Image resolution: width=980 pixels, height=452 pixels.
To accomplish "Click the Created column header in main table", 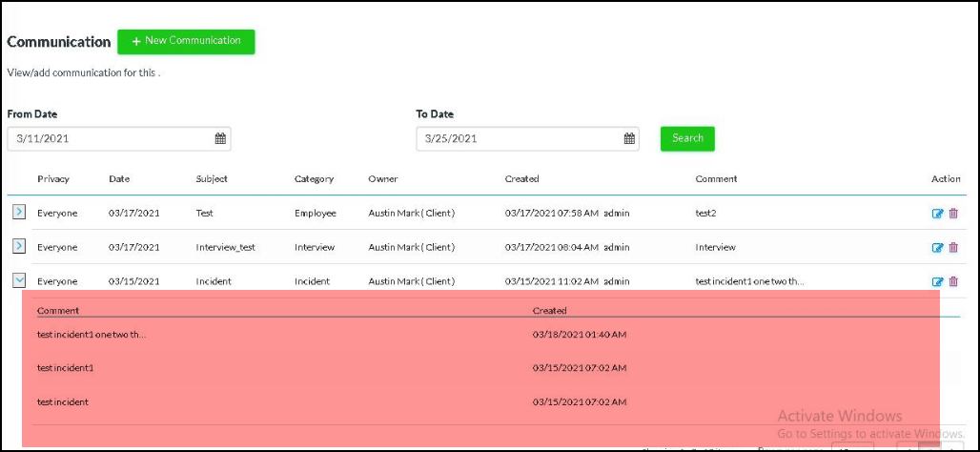I will [521, 179].
